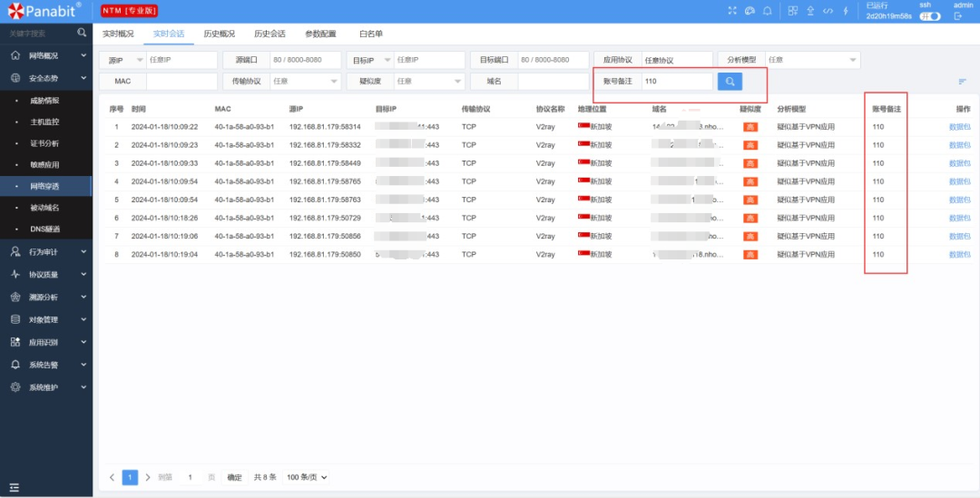Click the page number jump input
The width and height of the screenshot is (980, 498).
(191, 477)
